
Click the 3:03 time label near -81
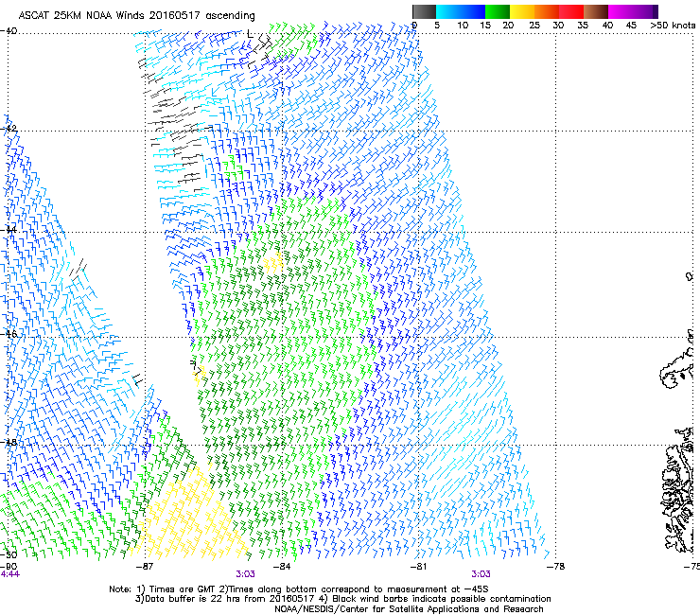pos(481,574)
